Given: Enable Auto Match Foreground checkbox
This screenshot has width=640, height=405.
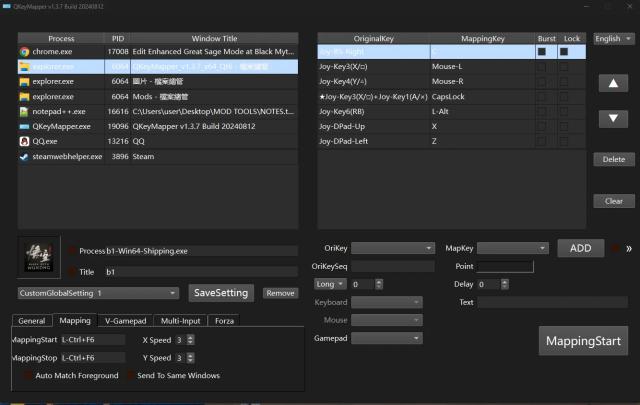Looking at the screenshot, I should pos(27,376).
